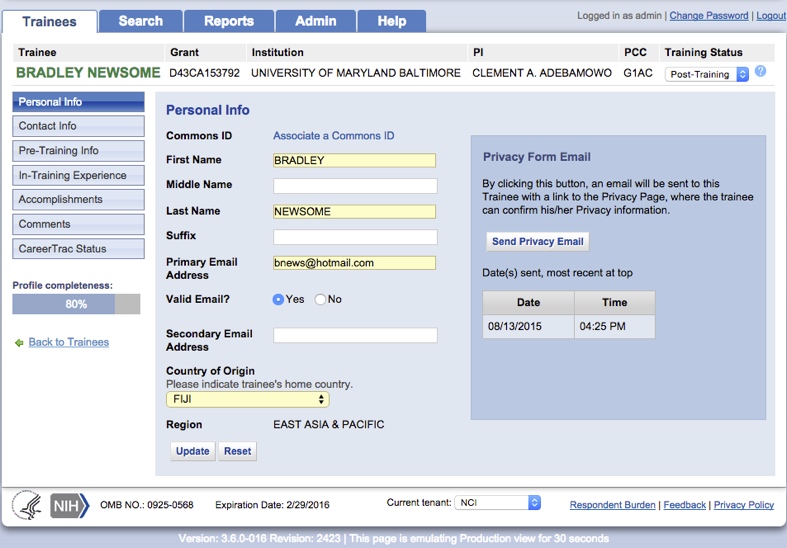
Task: Click the Last Name field
Action: pyautogui.click(x=354, y=211)
